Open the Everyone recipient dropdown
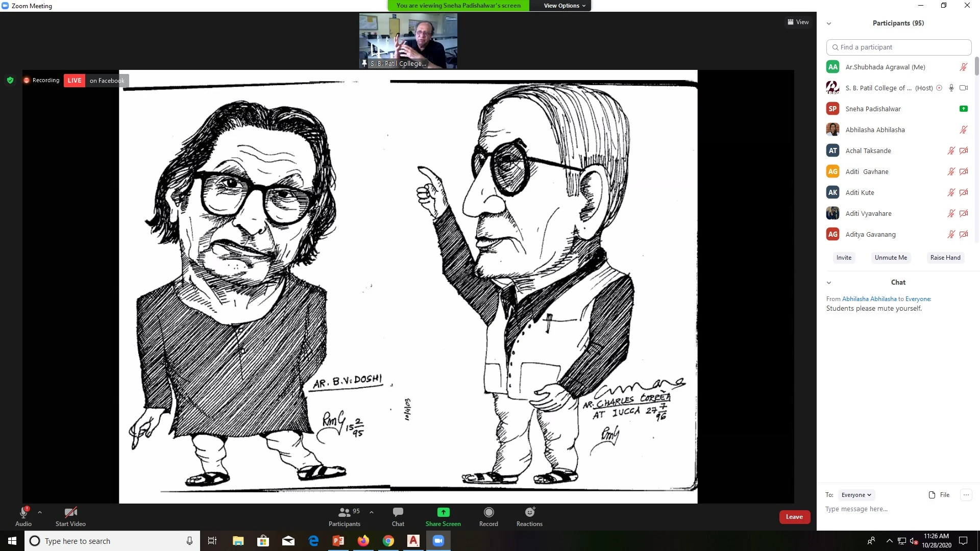 (x=856, y=495)
